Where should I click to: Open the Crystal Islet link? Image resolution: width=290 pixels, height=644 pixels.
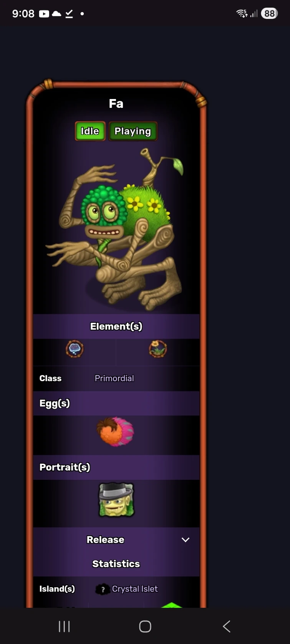134,589
